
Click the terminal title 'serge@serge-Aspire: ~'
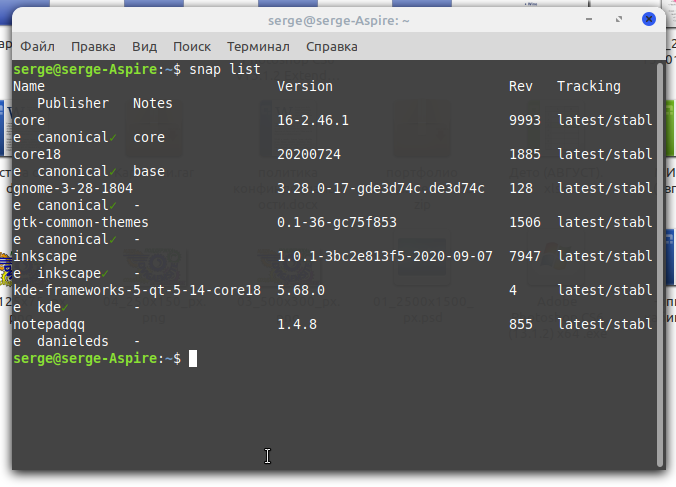pos(338,20)
